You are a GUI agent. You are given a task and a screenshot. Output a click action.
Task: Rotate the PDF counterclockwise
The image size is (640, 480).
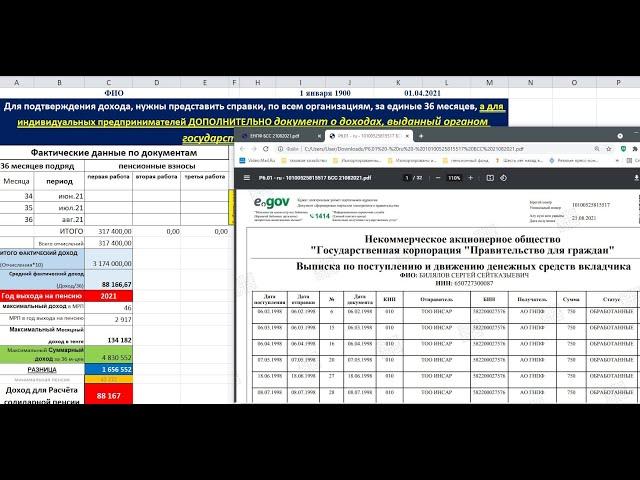[503, 178]
